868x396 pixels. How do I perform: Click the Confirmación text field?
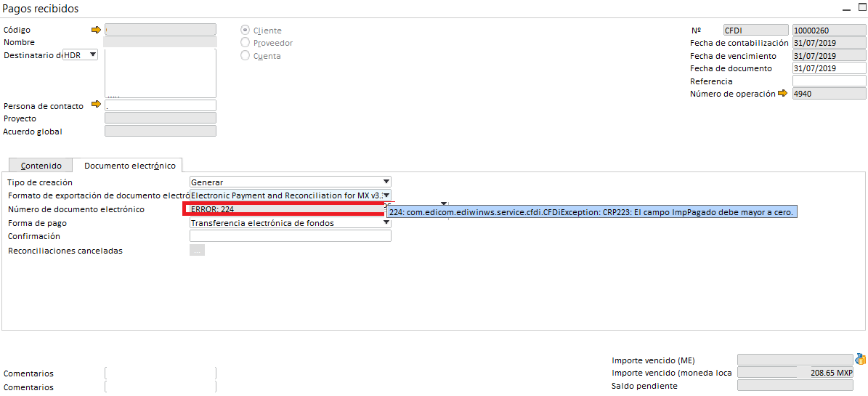tap(290, 236)
